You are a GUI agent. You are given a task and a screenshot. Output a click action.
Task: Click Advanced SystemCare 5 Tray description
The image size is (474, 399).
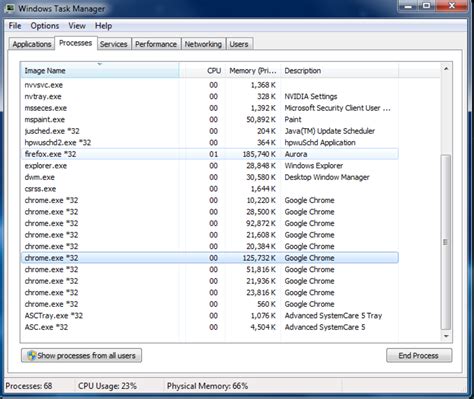tap(333, 316)
